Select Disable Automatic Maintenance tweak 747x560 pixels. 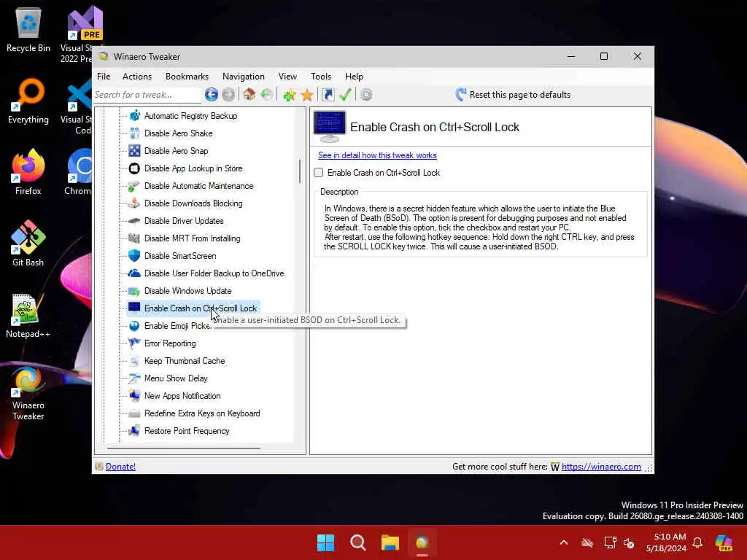tap(198, 186)
